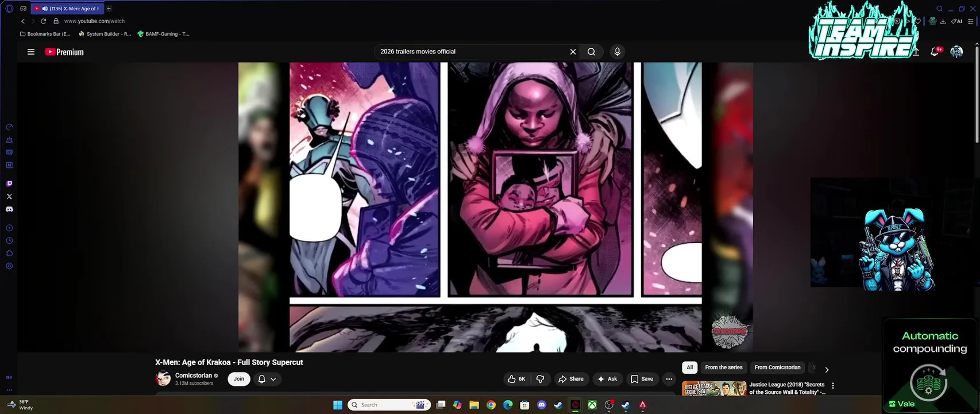Open the BAMF-Gaming bookmark
This screenshot has height=414, width=980.
pyautogui.click(x=164, y=34)
